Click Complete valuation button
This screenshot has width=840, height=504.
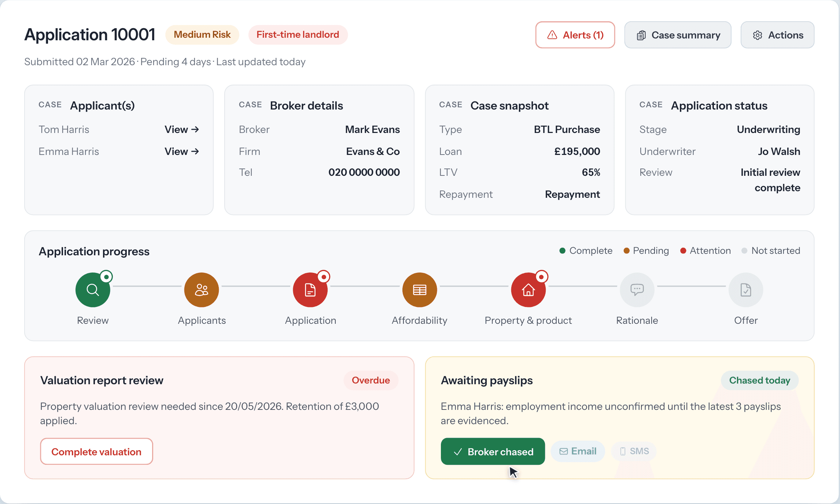(96, 451)
